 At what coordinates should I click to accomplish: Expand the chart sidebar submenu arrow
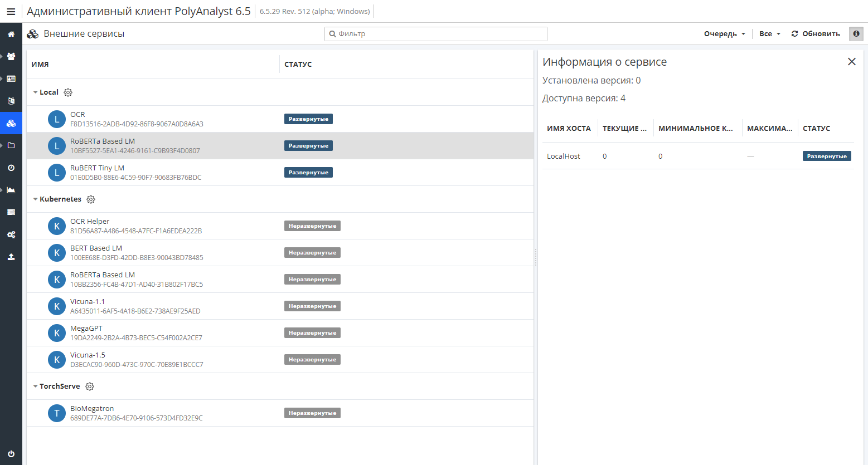pos(2,190)
